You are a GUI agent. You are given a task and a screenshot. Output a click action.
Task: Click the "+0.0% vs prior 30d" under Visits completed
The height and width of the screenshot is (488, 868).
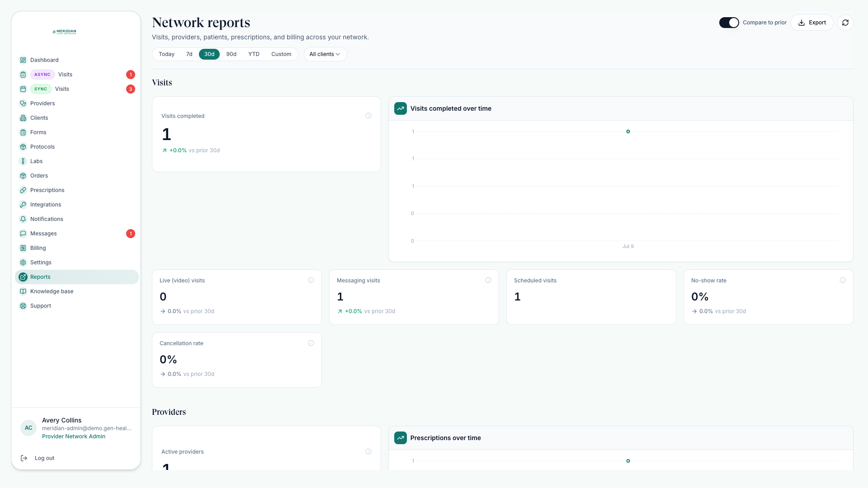point(191,150)
